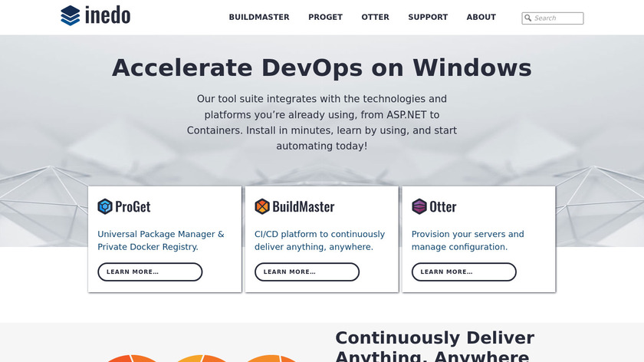Screen dimensions: 644x362
Task: Click the 'Our tool suite integrates' paragraph
Action: pyautogui.click(x=321, y=123)
